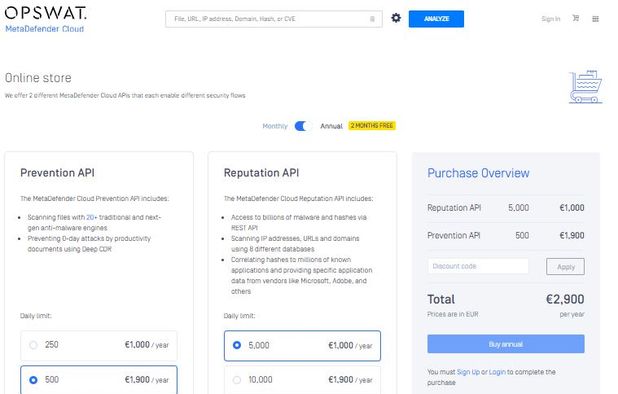Viewport: 618px width, 394px height.
Task: Open the shopping cart icon in header
Action: point(575,18)
